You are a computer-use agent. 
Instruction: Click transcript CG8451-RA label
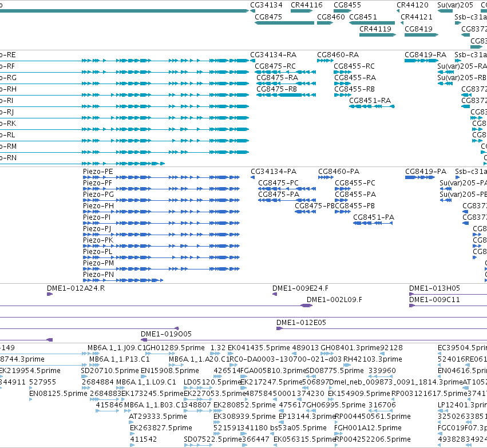pyautogui.click(x=370, y=101)
